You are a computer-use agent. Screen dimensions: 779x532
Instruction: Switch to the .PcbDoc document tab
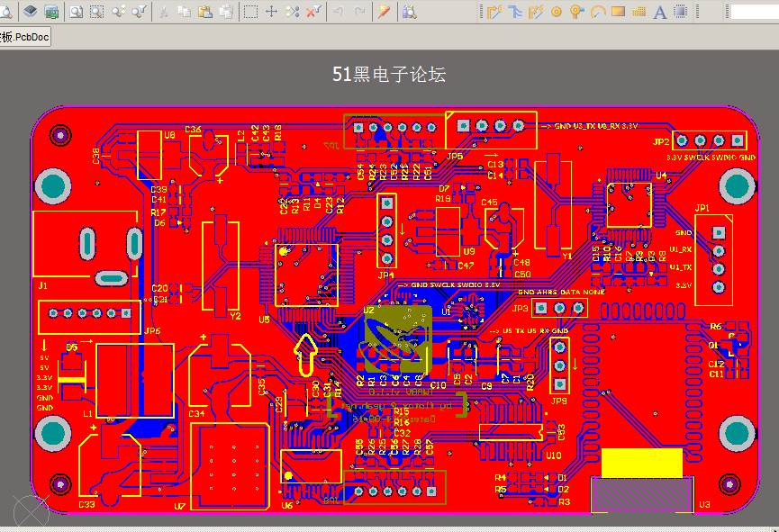[x=24, y=37]
